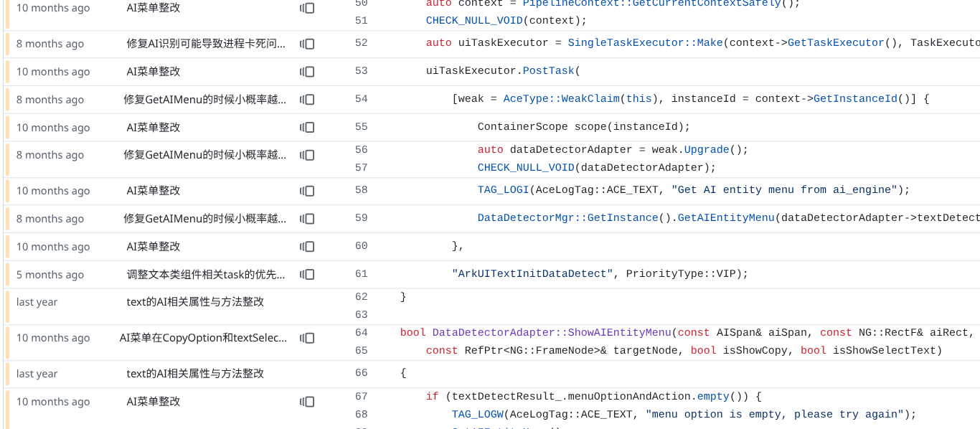Open prior blame icon for the '5 months ago' row
The height and width of the screenshot is (429, 980).
click(x=307, y=274)
